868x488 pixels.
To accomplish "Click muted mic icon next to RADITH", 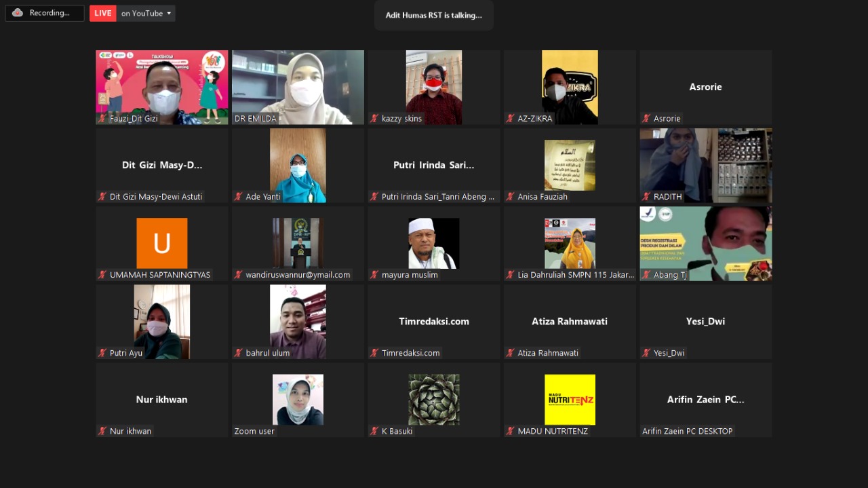I will [646, 197].
